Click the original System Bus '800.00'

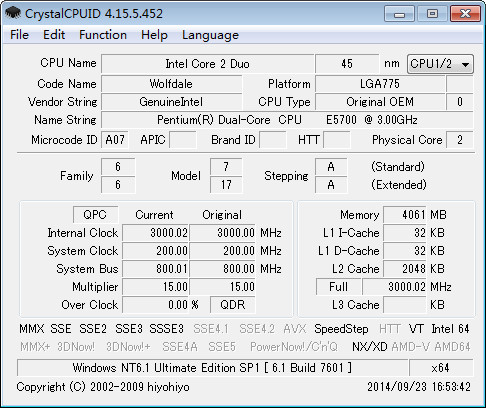tap(222, 269)
